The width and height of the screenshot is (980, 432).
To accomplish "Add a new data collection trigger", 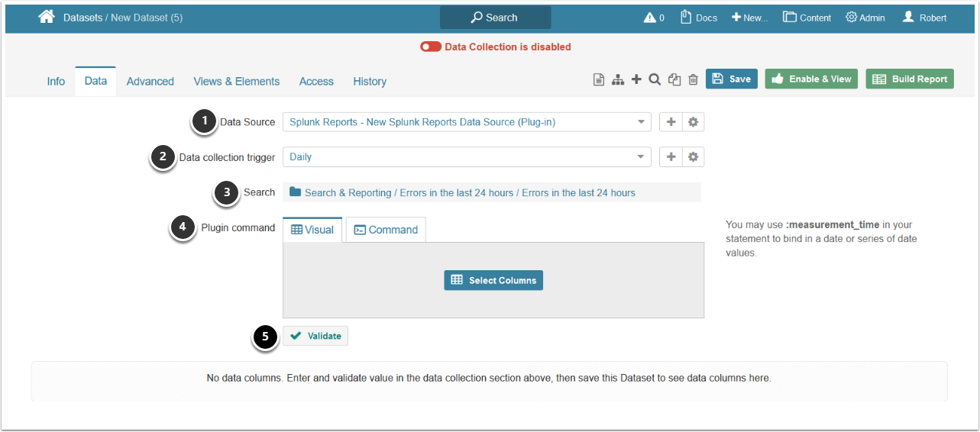I will pos(671,156).
